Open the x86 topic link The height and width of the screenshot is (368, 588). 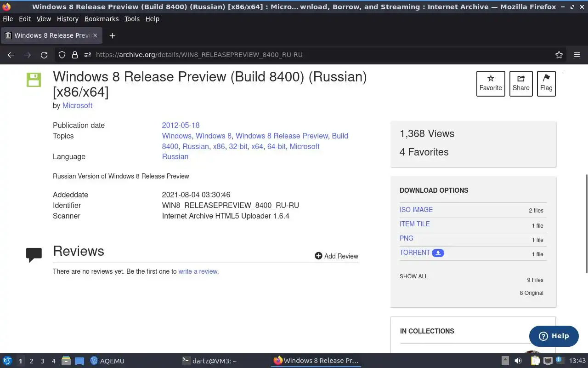[219, 146]
